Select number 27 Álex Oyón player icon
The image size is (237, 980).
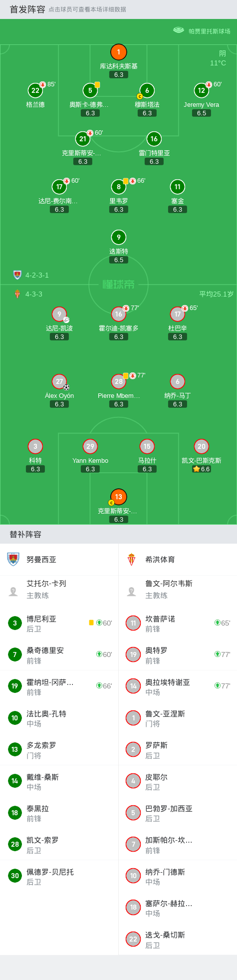tap(59, 381)
